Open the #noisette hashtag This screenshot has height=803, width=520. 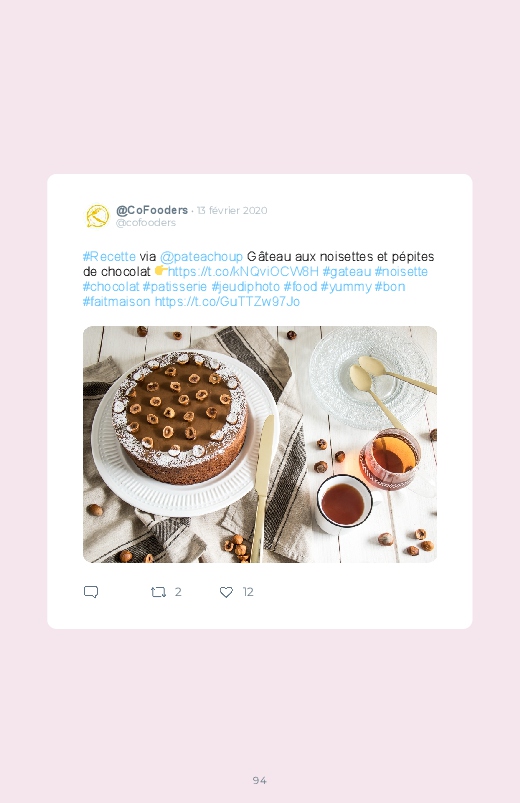pyautogui.click(x=401, y=271)
